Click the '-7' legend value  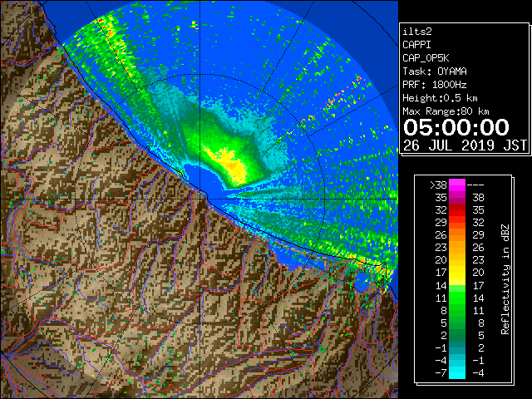[x=441, y=373]
